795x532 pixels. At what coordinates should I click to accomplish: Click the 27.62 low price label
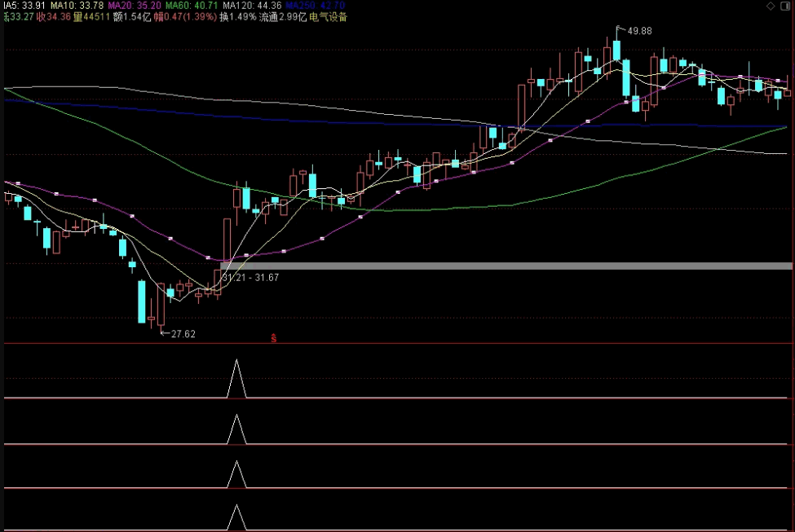(x=183, y=334)
